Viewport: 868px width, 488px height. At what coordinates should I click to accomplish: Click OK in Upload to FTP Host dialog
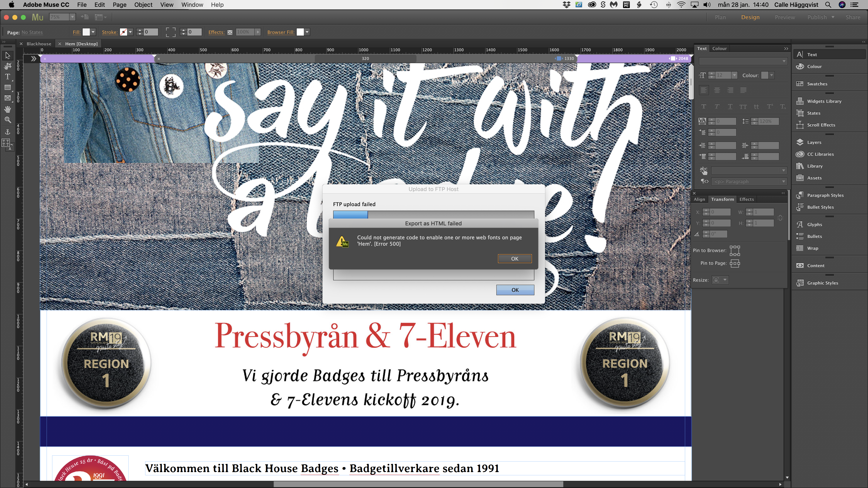click(x=515, y=290)
